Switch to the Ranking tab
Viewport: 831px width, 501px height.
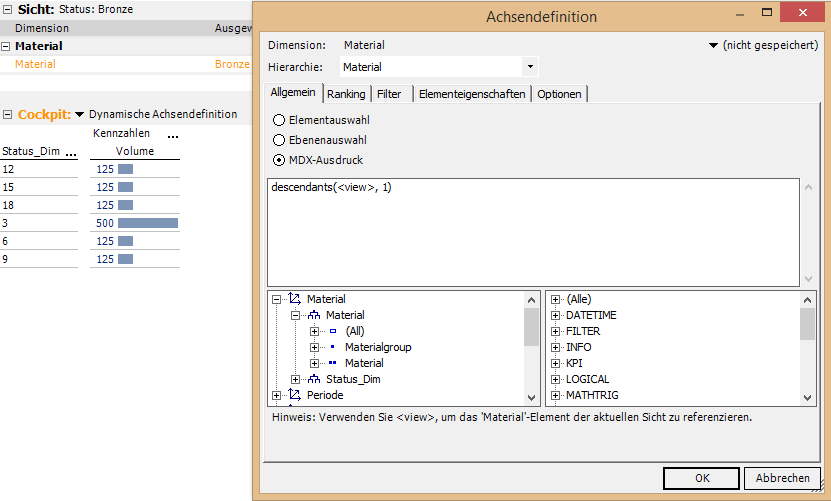[346, 94]
